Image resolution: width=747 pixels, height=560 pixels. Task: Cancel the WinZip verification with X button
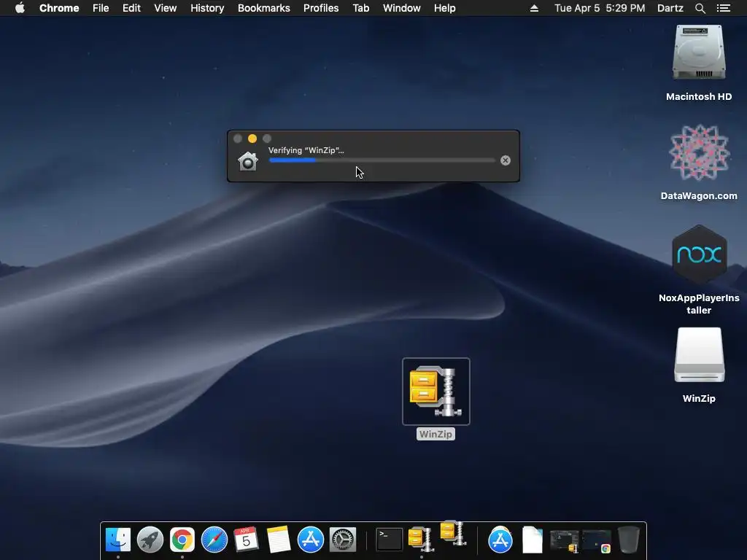click(506, 160)
